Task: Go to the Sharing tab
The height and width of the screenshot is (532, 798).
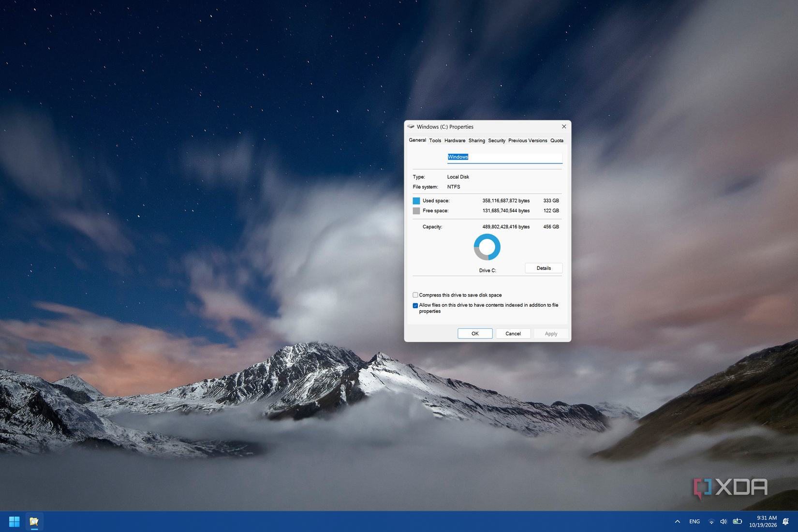Action: (x=477, y=141)
